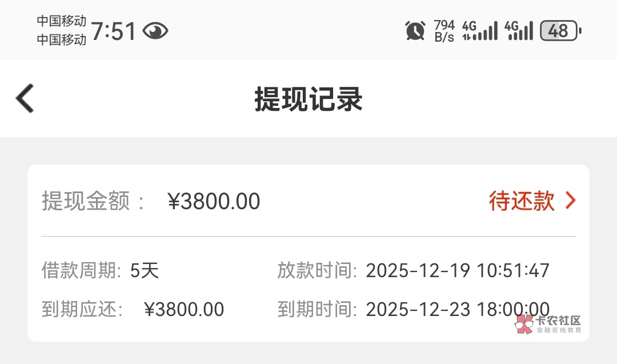
Task: Tap the battery level indicator
Action: click(x=560, y=30)
